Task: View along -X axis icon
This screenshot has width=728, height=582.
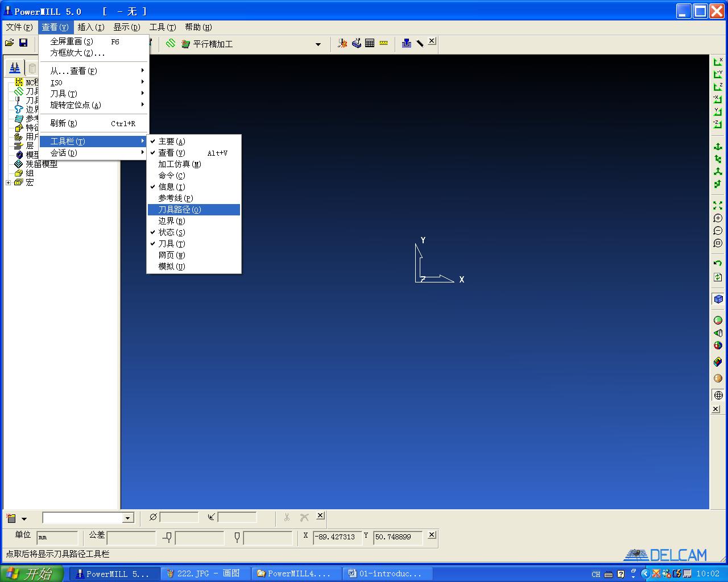Action: (x=718, y=99)
